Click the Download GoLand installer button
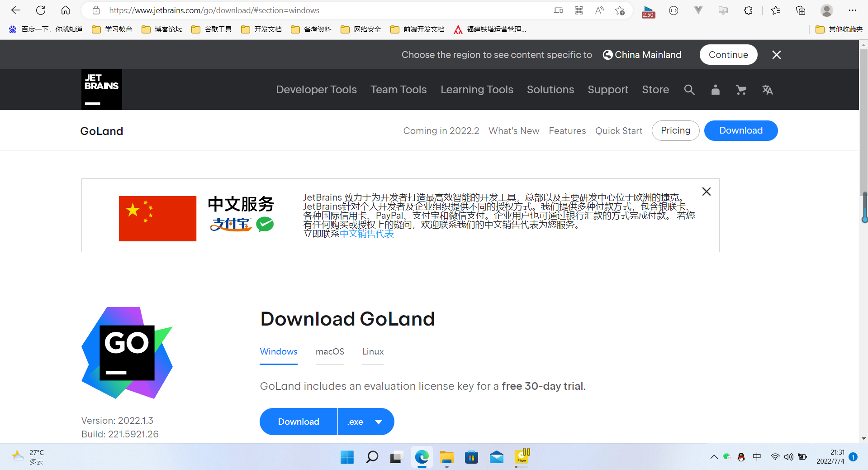Image resolution: width=868 pixels, height=470 pixels. point(299,422)
